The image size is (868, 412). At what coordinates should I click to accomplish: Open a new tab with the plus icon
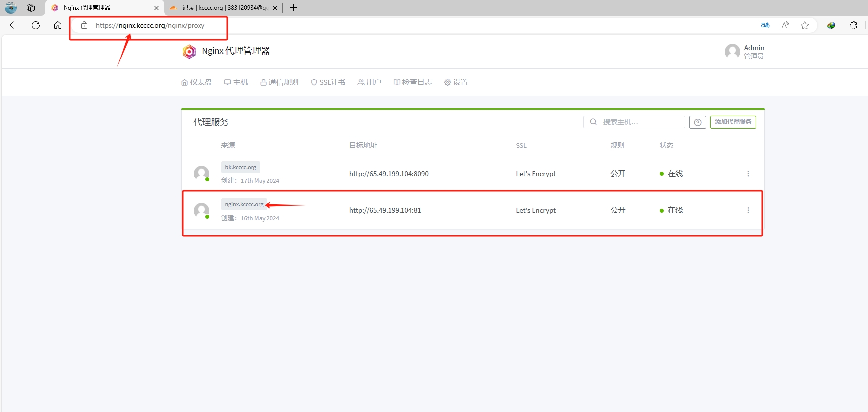click(293, 8)
